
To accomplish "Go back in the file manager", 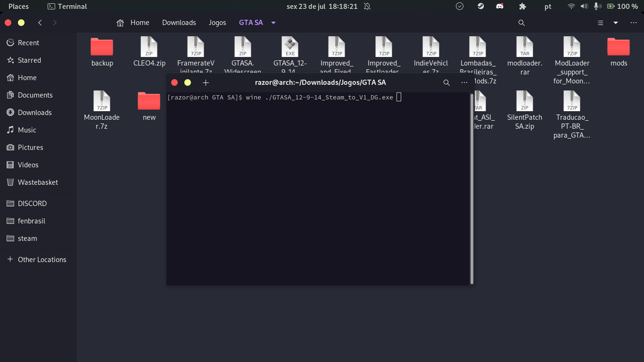I will 40,23.
